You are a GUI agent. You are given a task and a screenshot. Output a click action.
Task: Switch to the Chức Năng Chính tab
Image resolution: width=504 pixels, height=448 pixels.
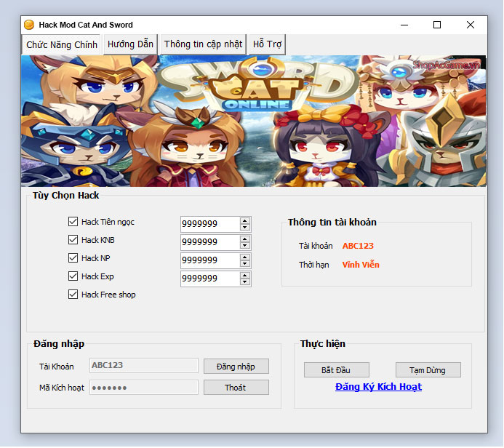62,44
